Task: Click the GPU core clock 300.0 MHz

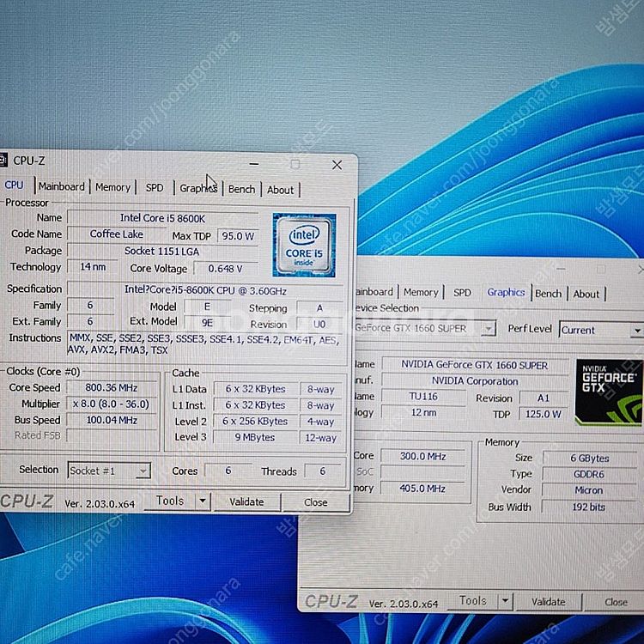Action: coord(423,456)
